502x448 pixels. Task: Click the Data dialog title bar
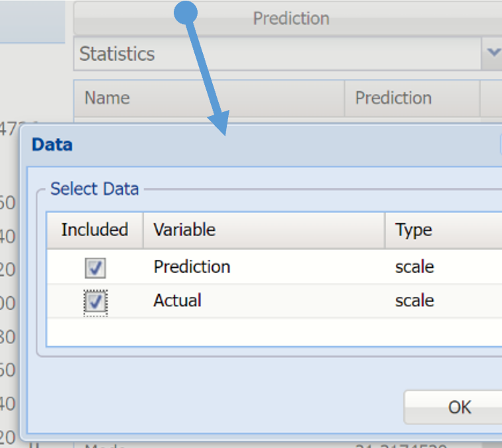point(265,144)
